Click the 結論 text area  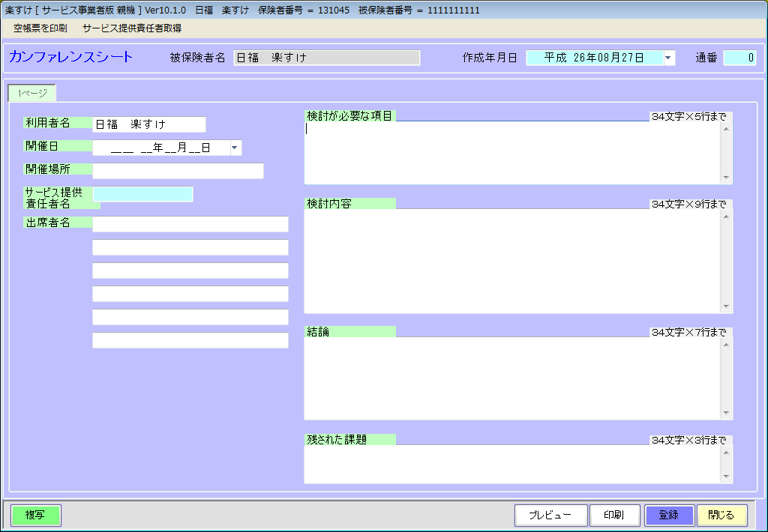(x=512, y=378)
